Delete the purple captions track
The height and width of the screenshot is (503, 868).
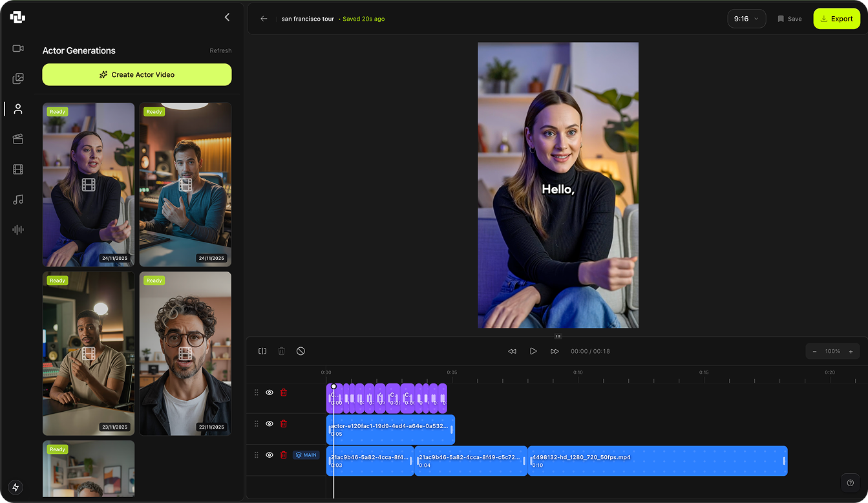[x=284, y=392]
